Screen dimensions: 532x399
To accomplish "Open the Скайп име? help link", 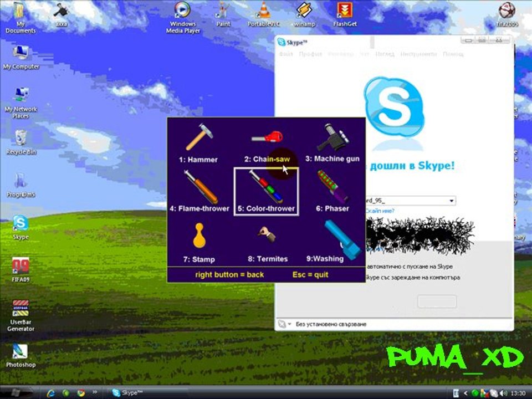I will 380,211.
